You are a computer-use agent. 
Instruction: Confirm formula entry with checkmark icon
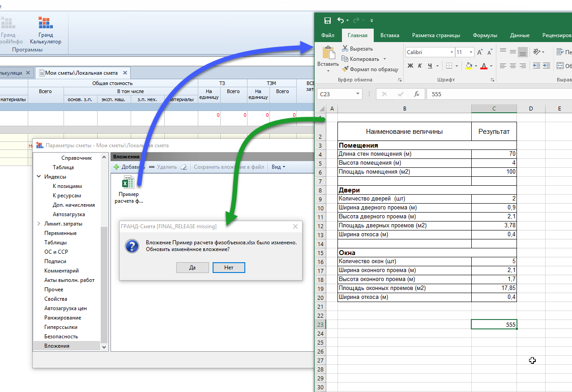click(x=401, y=94)
